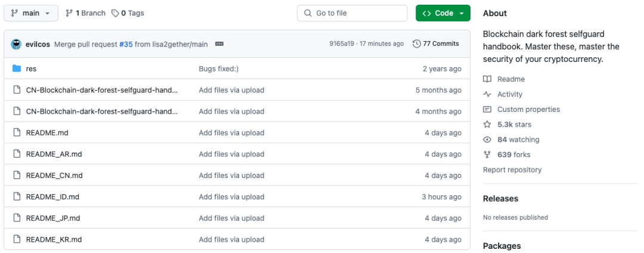Image resolution: width=644 pixels, height=253 pixels.
Task: Click the Activity pulse icon
Action: point(487,94)
